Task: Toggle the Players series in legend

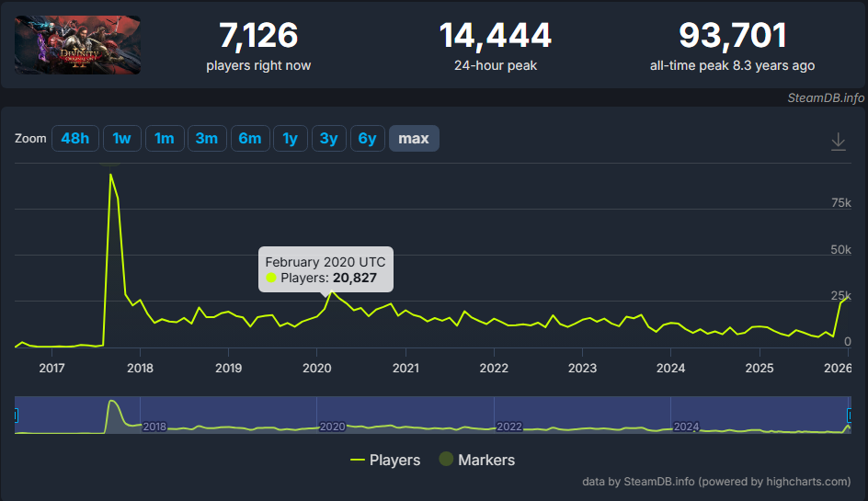Action: pyautogui.click(x=385, y=460)
